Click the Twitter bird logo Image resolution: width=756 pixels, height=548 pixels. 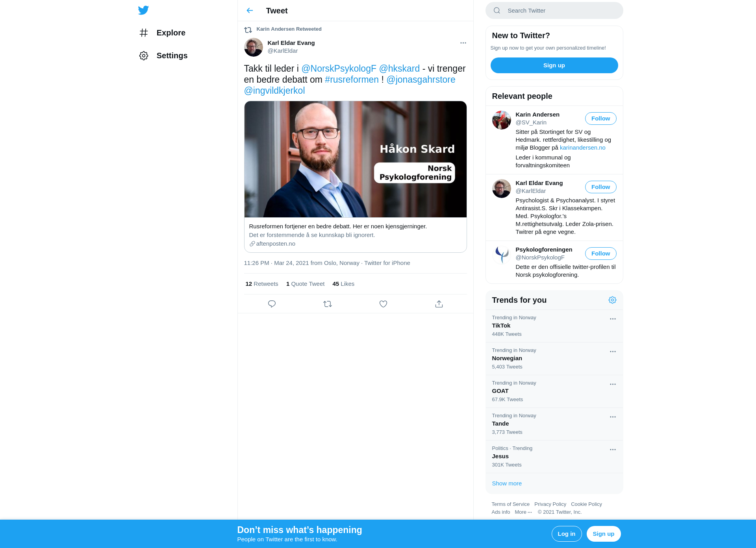pos(143,10)
